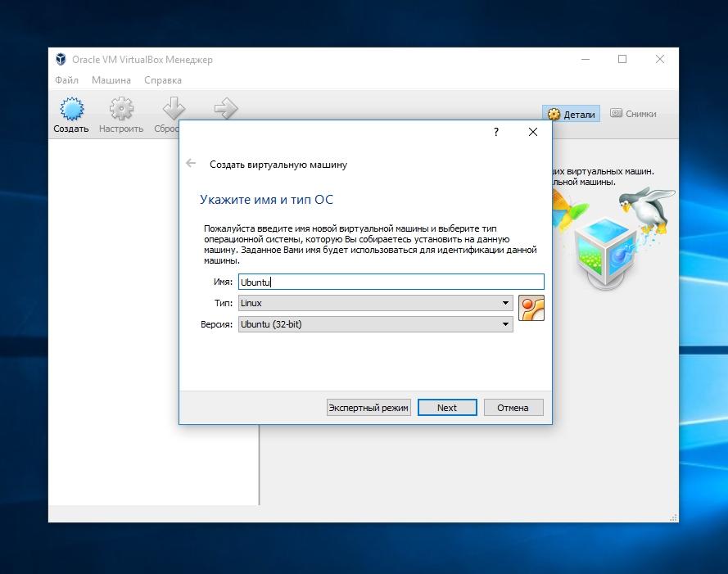Image resolution: width=728 pixels, height=574 pixels.
Task: Close the Создать виртуальную машину dialog
Action: [532, 132]
